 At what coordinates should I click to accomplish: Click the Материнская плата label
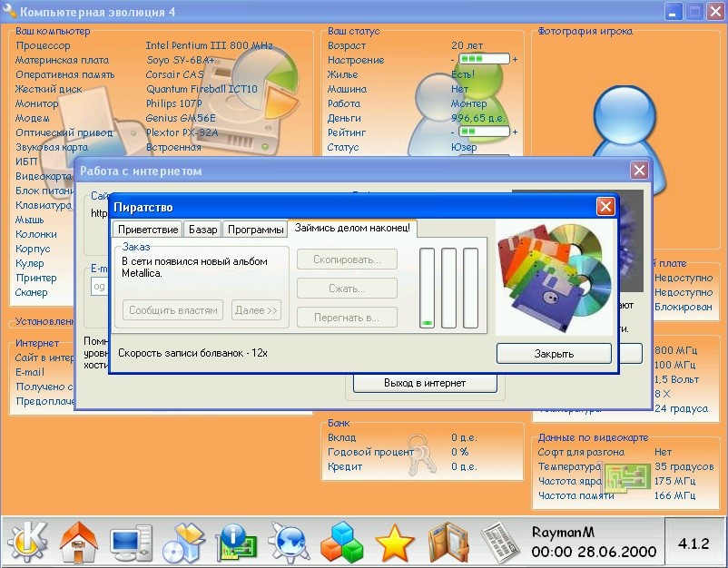[x=63, y=60]
